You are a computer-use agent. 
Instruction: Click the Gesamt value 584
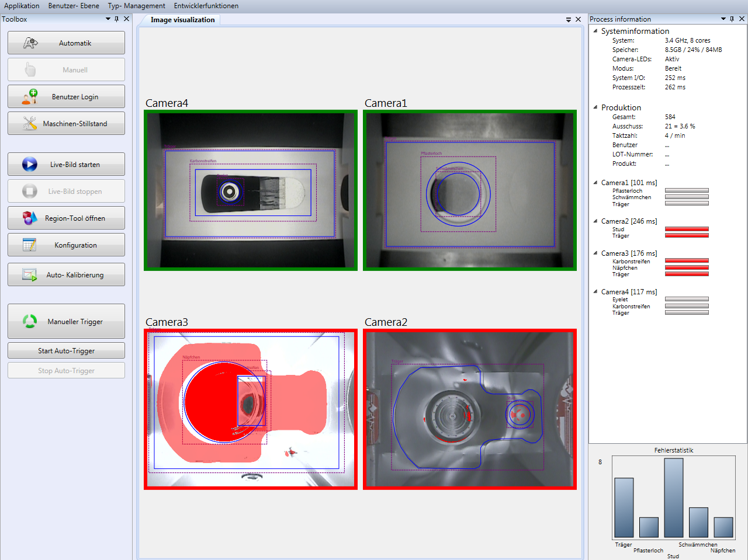tap(670, 117)
